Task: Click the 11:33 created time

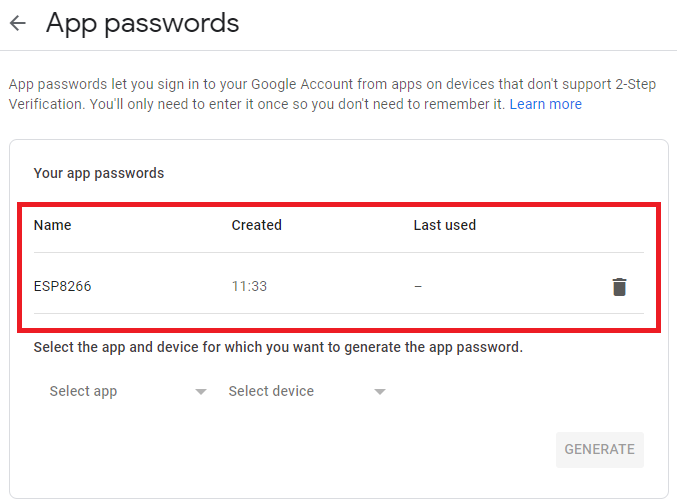Action: [249, 287]
